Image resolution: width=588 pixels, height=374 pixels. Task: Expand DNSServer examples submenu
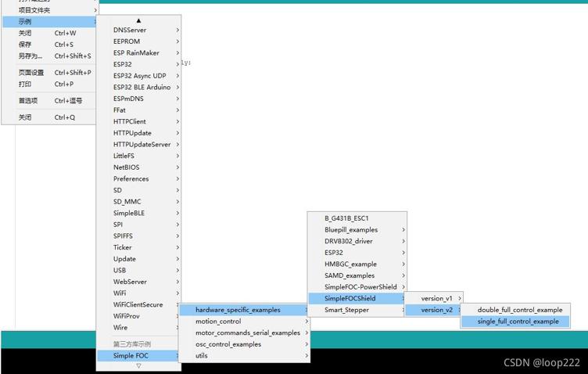click(x=138, y=30)
